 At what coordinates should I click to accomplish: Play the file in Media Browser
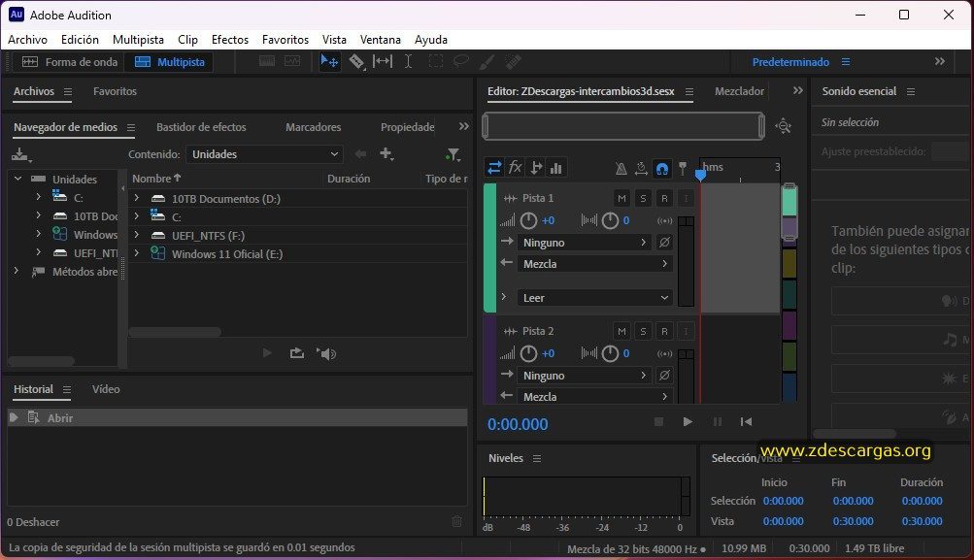pyautogui.click(x=267, y=353)
